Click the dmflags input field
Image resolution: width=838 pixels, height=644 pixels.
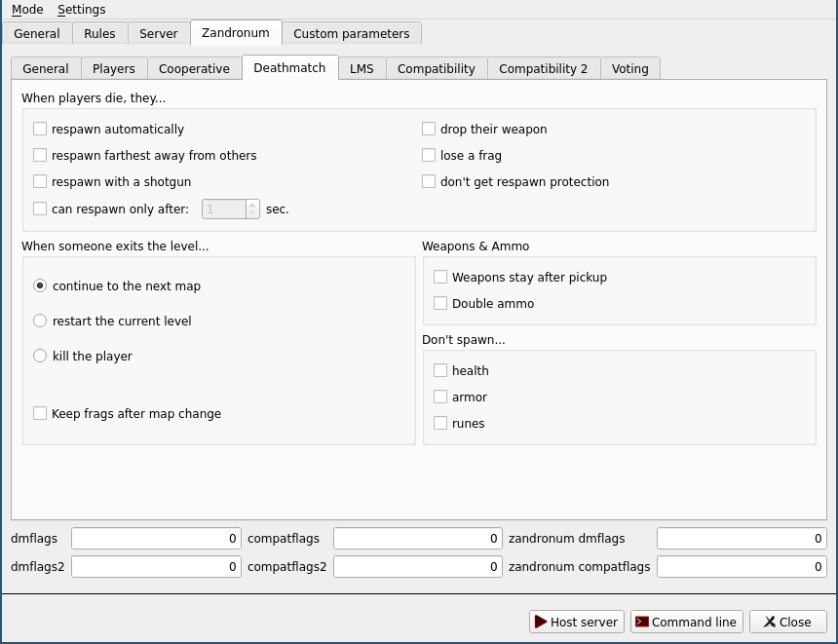tap(156, 538)
